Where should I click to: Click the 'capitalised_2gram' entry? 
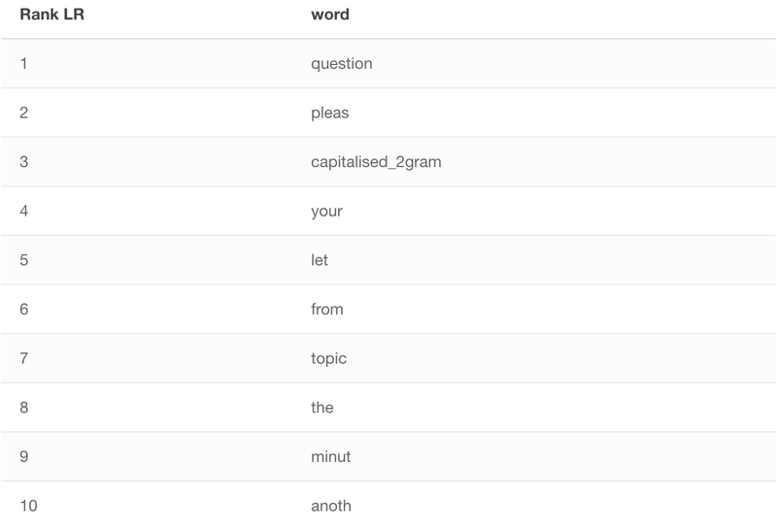coord(376,161)
